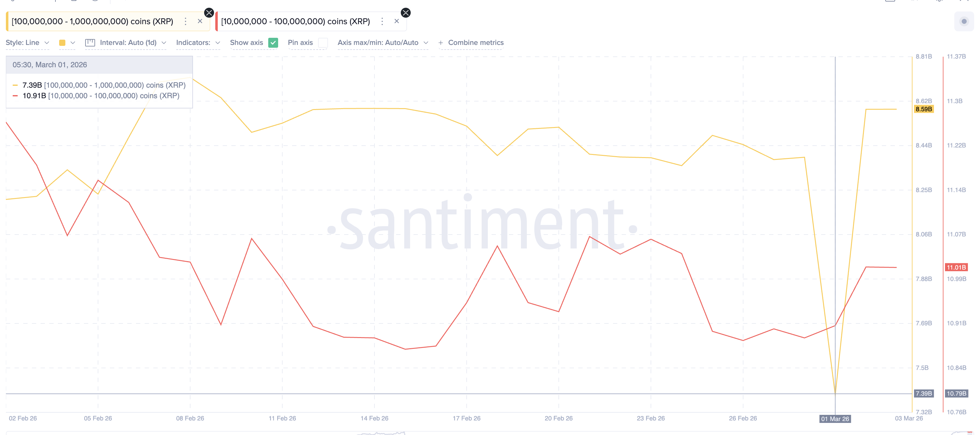This screenshot has width=980, height=435.
Task: Uncheck the Show axis checkbox
Action: pyautogui.click(x=273, y=43)
